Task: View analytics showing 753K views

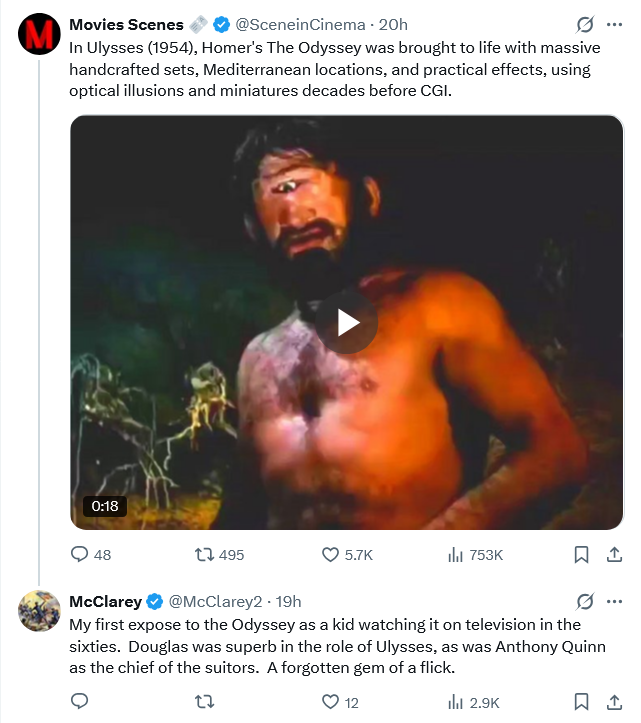Action: pyautogui.click(x=475, y=554)
